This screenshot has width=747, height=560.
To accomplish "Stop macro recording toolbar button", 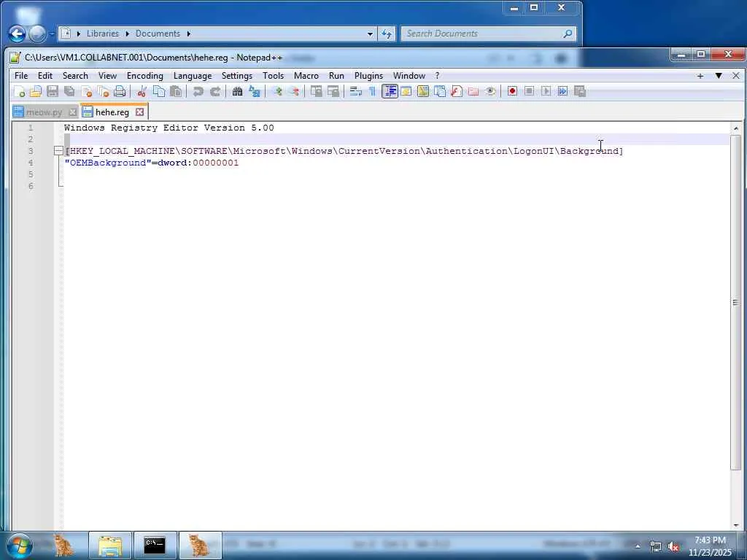I will click(x=529, y=91).
